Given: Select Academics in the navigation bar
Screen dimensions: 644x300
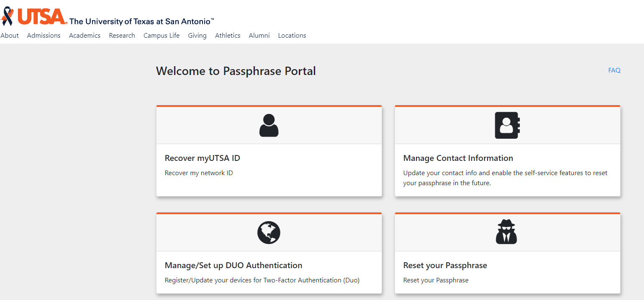Looking at the screenshot, I should tap(85, 35).
